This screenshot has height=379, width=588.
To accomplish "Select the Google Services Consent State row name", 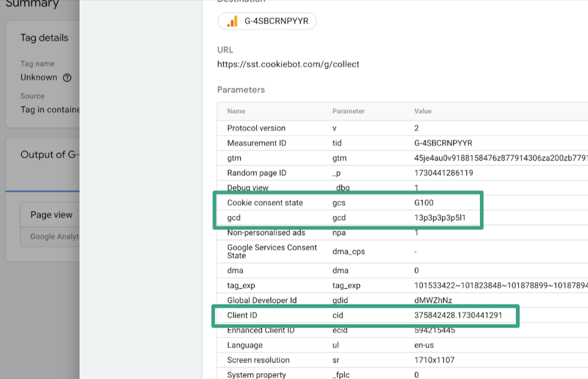I will [x=272, y=251].
